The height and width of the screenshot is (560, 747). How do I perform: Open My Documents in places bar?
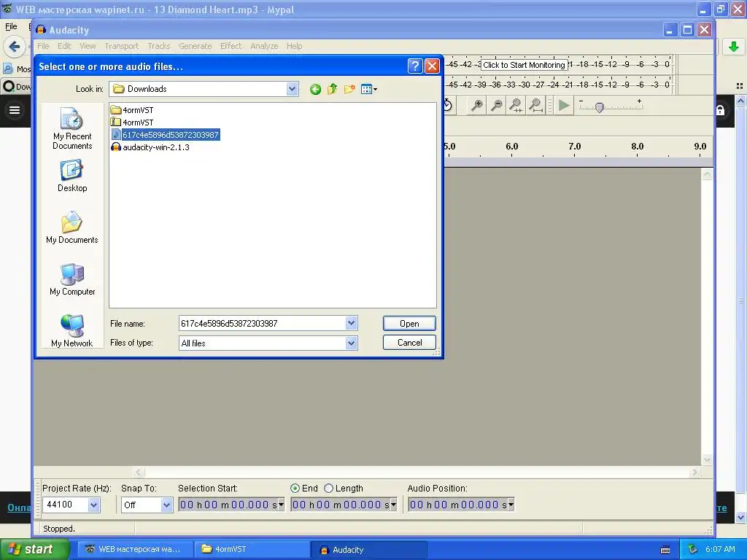[72, 227]
